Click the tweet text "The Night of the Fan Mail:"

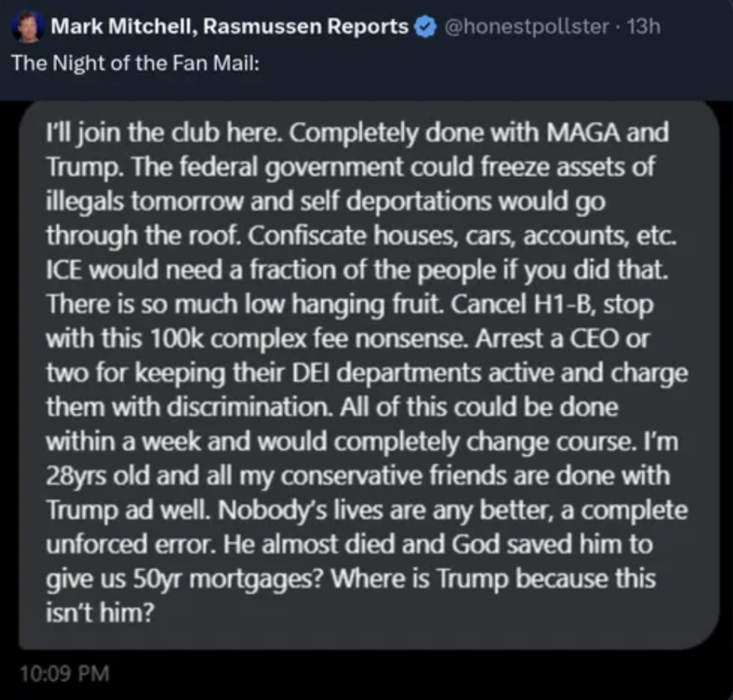click(x=136, y=63)
